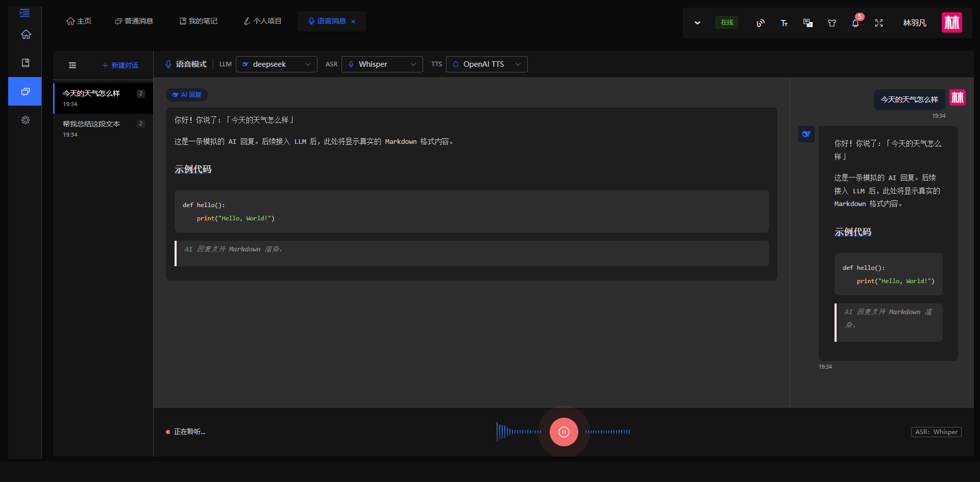The width and height of the screenshot is (980, 482).
Task: Open conversation 今天的天气怎么样
Action: pos(104,98)
